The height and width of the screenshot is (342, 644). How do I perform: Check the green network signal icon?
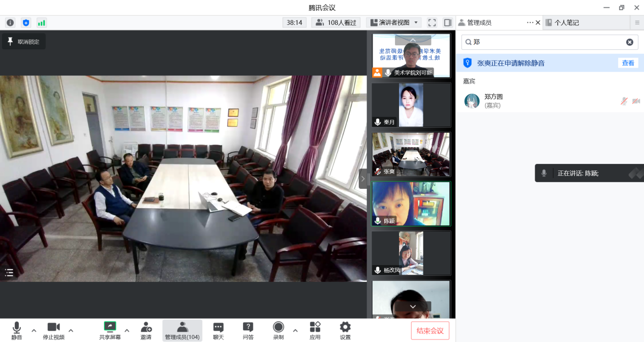(x=41, y=22)
